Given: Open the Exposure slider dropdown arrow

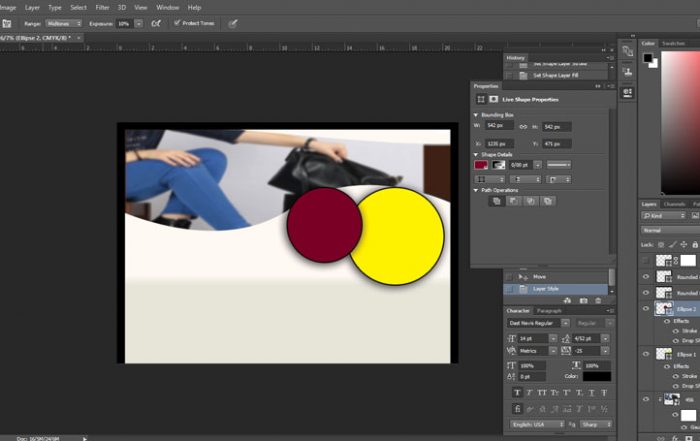Looking at the screenshot, I should [139, 24].
